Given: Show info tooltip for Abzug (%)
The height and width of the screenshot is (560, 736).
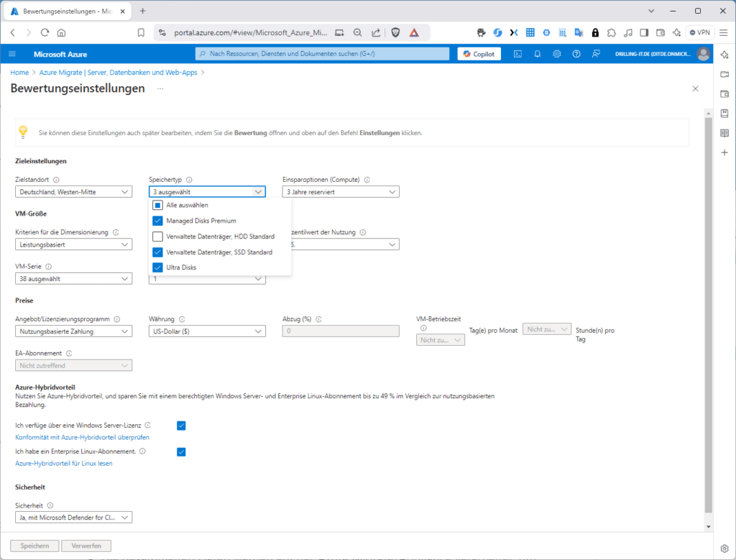Looking at the screenshot, I should [318, 319].
